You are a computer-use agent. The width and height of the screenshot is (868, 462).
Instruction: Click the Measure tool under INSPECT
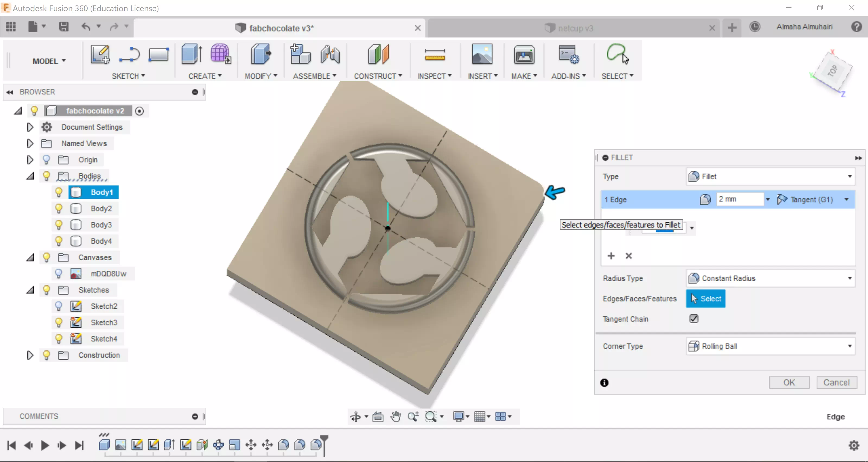coord(435,55)
